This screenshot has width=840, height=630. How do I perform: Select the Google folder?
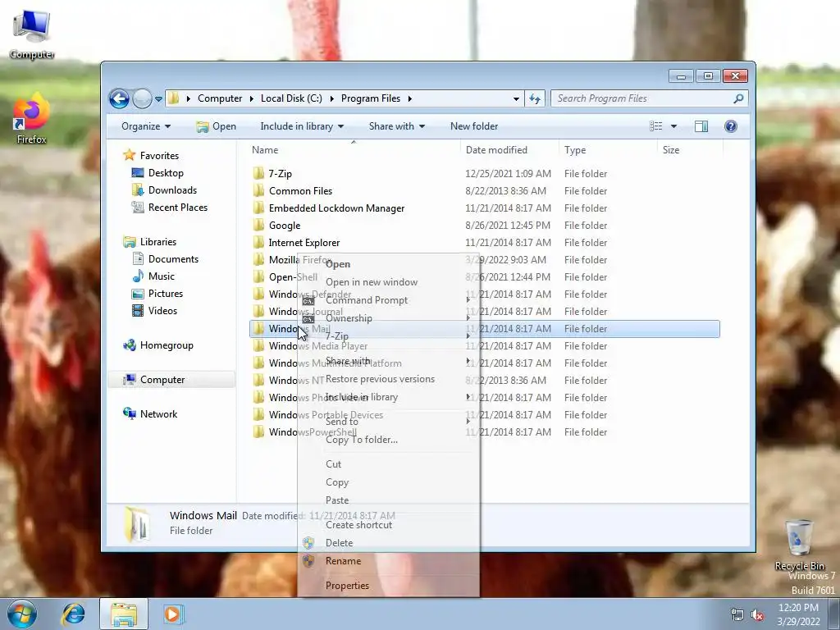coord(285,226)
